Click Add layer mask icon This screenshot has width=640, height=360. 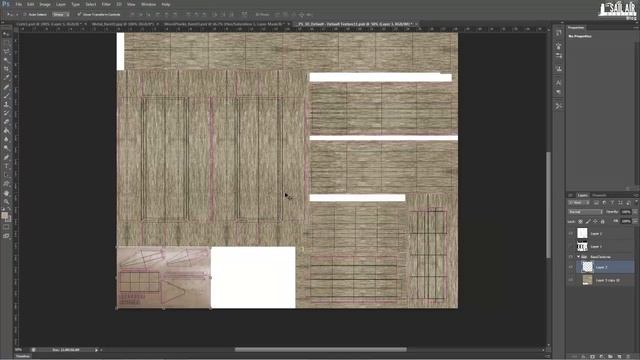[592, 356]
